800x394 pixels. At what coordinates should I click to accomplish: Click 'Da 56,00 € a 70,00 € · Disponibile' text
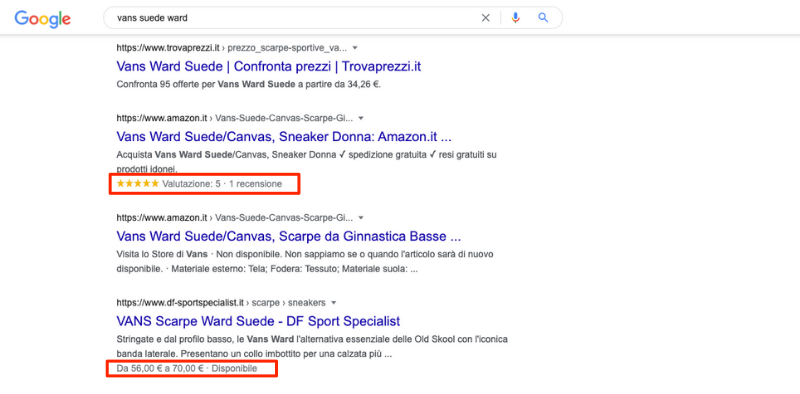(x=187, y=368)
